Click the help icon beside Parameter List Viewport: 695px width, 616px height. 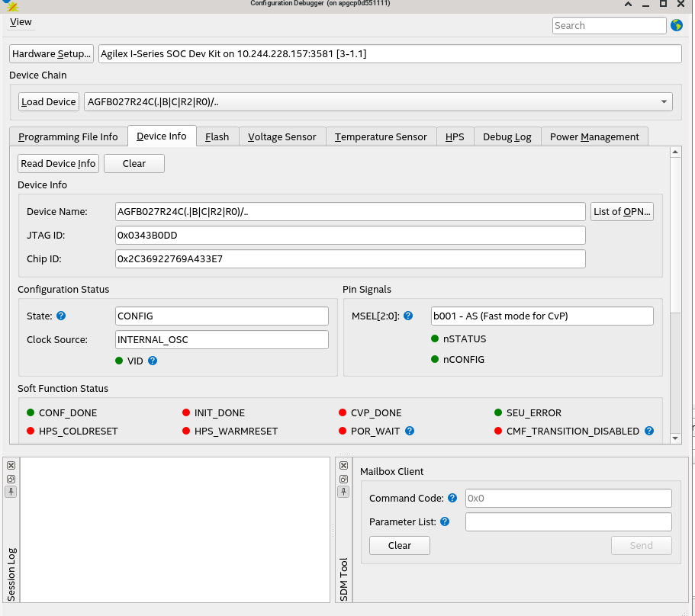pyautogui.click(x=445, y=521)
